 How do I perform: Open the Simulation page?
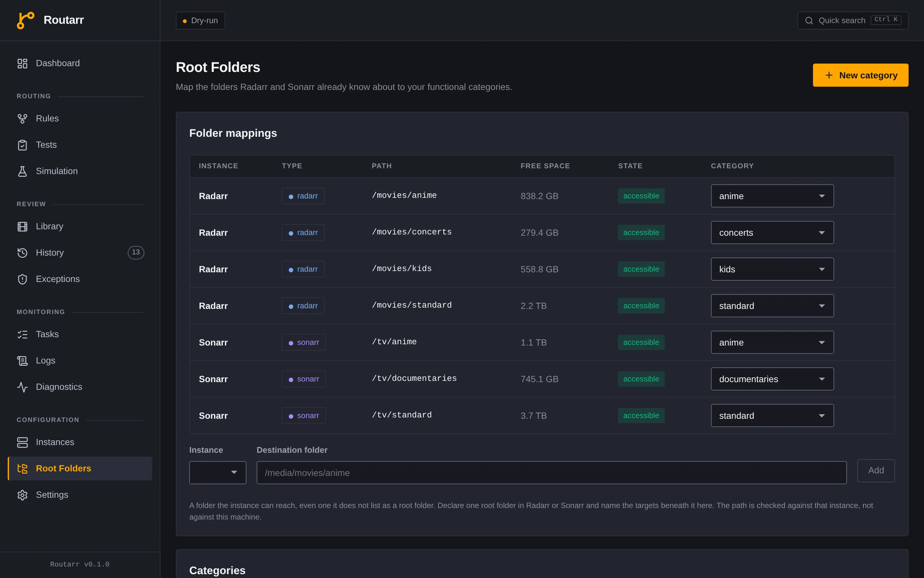coord(80,171)
